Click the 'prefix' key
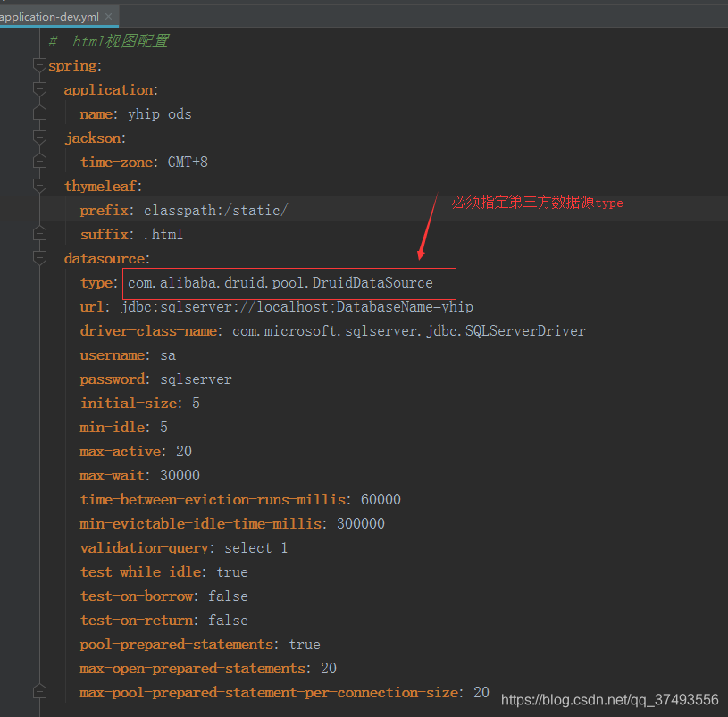 104,211
